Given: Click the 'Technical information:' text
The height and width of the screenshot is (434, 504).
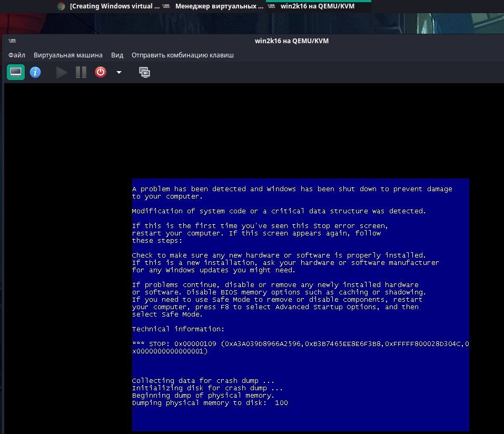Looking at the screenshot, I should pos(178,329).
